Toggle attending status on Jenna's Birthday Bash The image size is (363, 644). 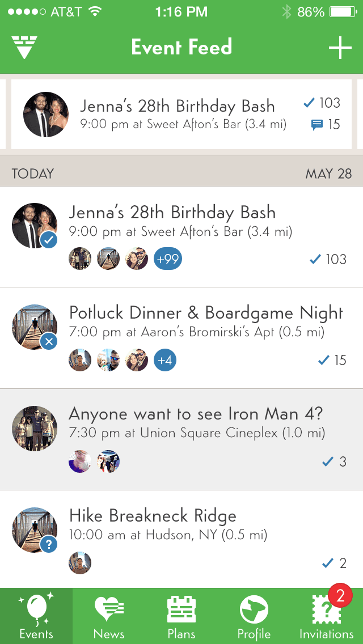coord(49,239)
